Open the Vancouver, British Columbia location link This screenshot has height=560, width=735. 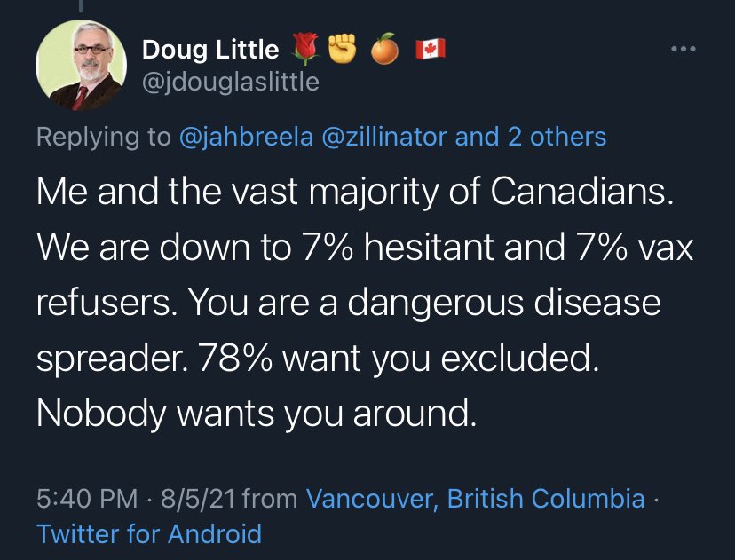coord(475,499)
